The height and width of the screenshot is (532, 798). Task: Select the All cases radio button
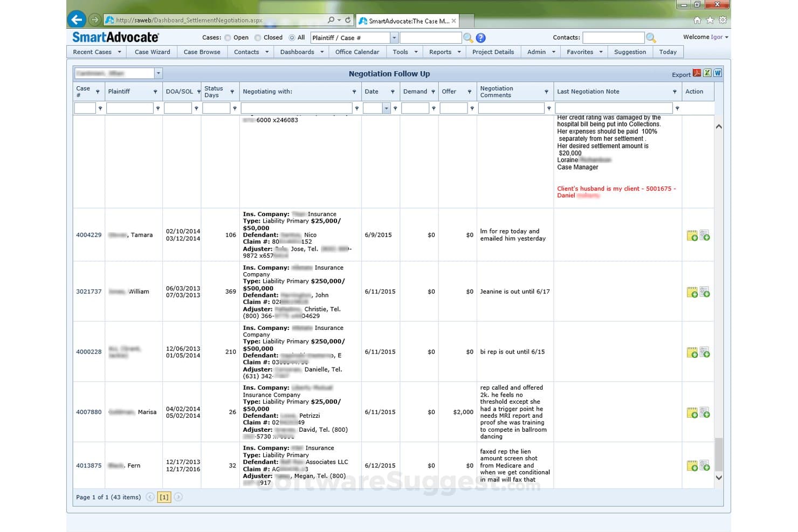pos(292,38)
